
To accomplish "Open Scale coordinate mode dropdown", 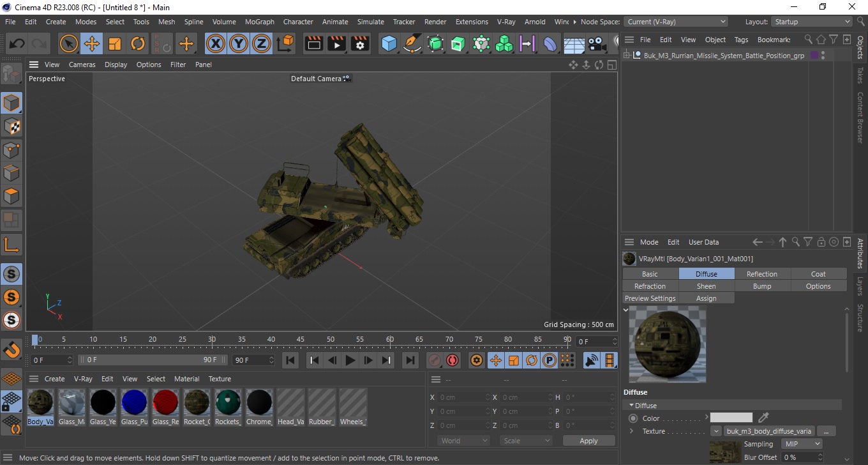I will coord(526,441).
